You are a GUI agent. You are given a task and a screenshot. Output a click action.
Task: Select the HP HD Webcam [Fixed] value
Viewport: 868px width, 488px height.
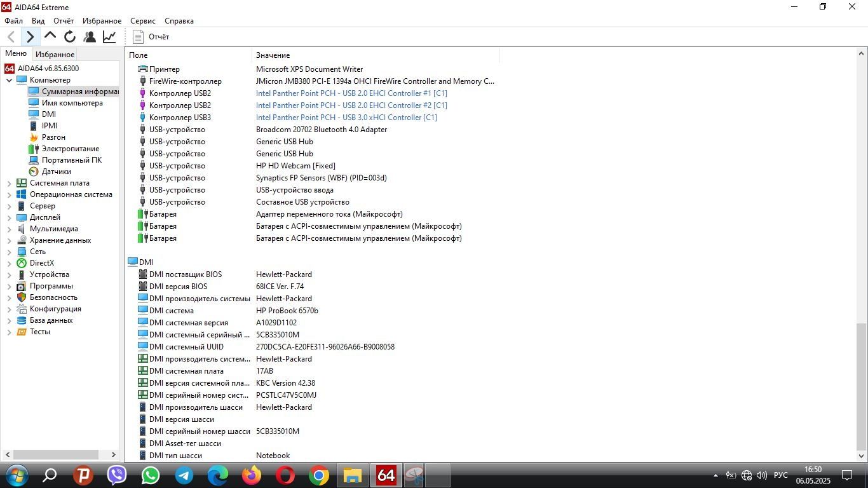295,166
